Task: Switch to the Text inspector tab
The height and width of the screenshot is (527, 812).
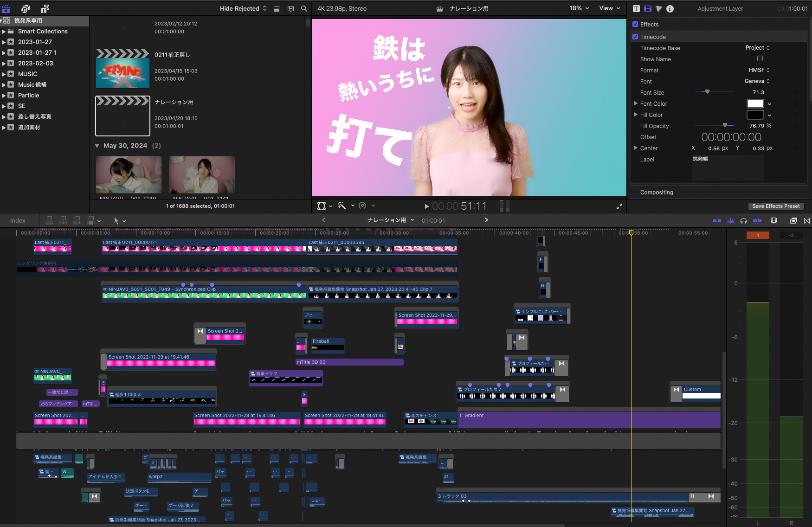Action: coord(636,8)
